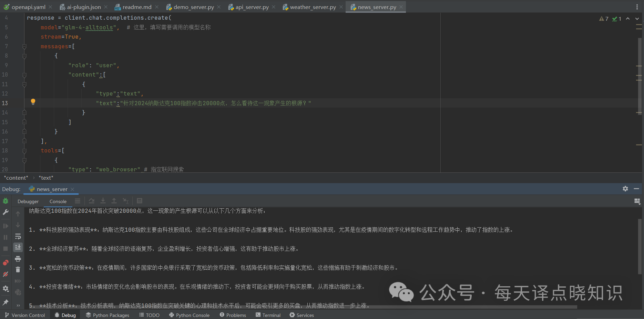Toggle soft-wrap in console output
Screen dimensions: 644x319
pyautogui.click(x=18, y=236)
